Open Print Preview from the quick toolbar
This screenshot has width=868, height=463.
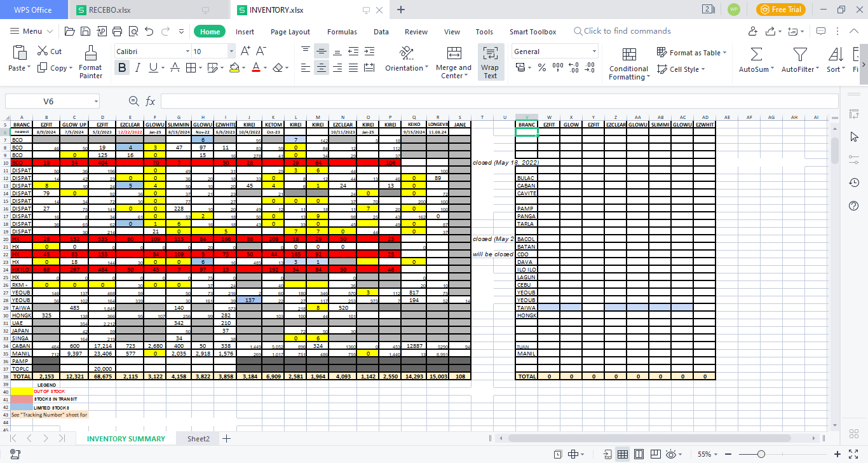pyautogui.click(x=133, y=31)
